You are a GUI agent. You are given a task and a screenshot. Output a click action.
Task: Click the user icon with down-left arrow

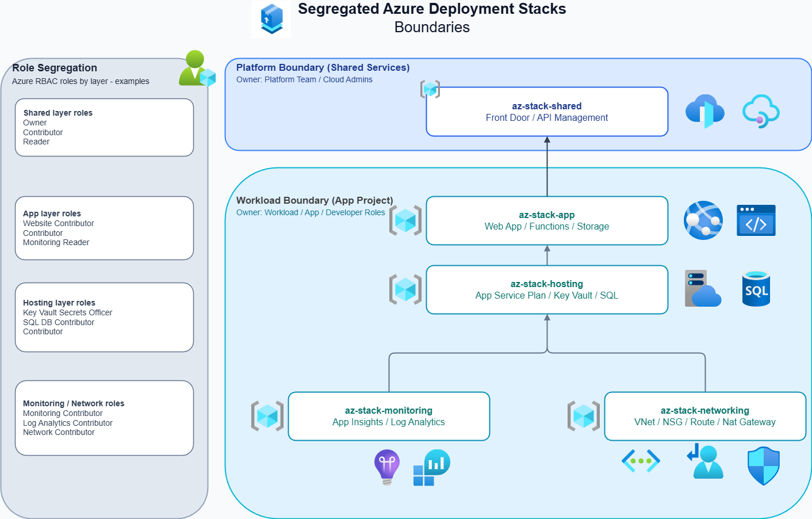point(706,461)
